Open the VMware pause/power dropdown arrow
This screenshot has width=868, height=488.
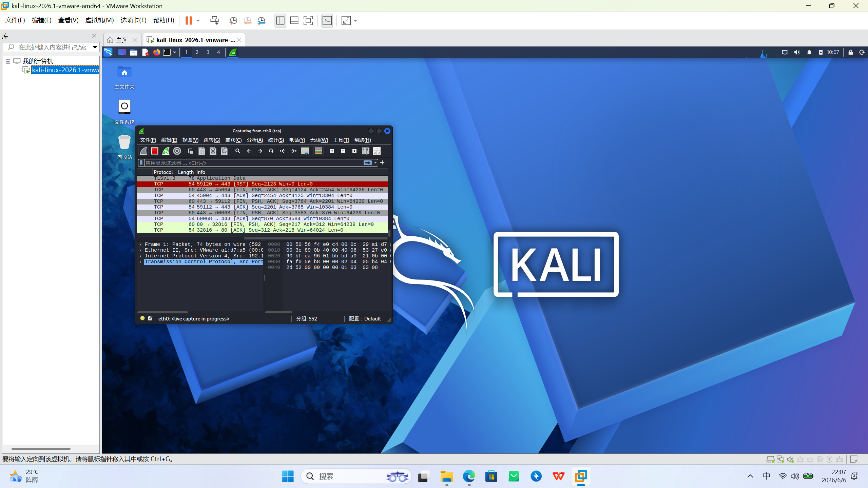(198, 21)
